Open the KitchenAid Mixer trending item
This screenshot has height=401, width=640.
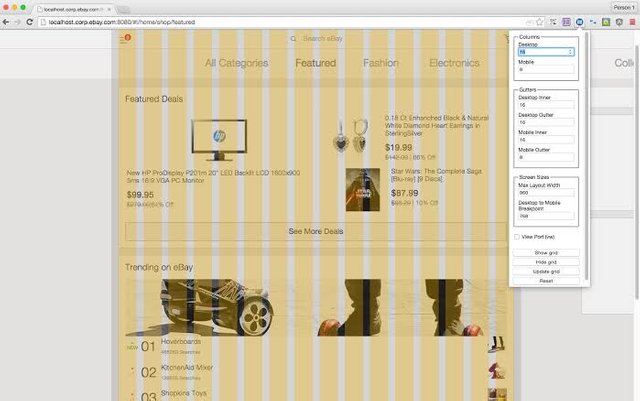(187, 368)
